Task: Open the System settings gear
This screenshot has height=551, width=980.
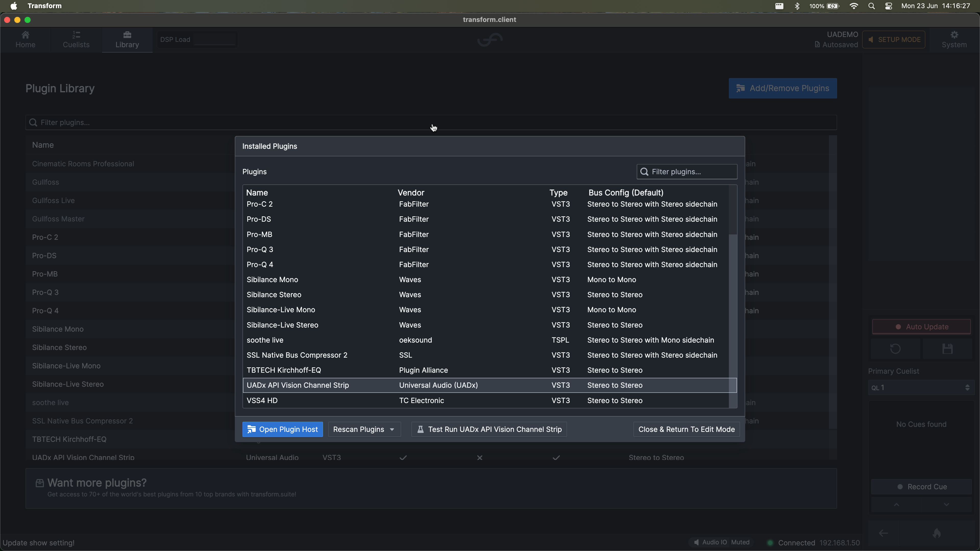Action: (954, 40)
